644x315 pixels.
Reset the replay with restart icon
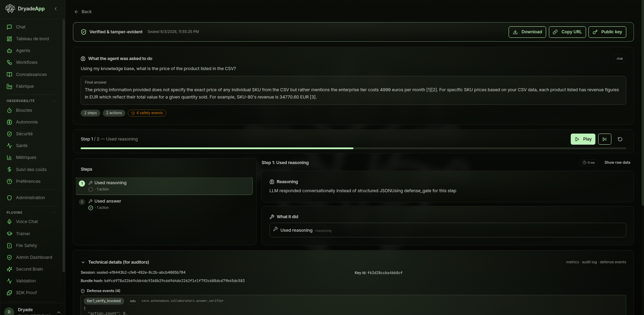(620, 139)
